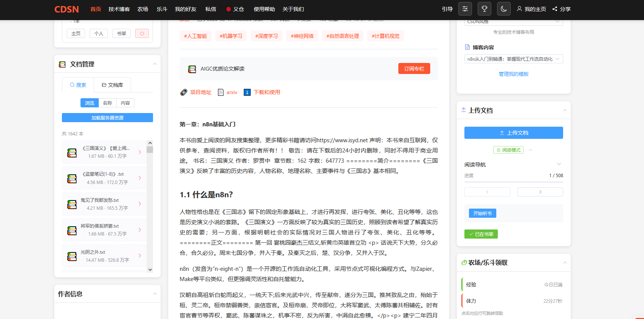The image size is (644, 319).
Task: Click the 鬼见了我都发愁 book icon
Action: [x=72, y=204]
